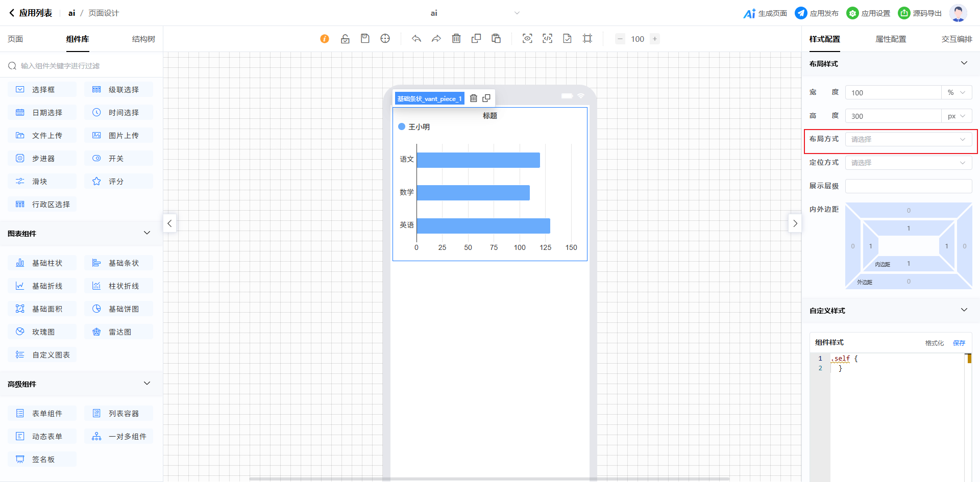Collapse the right configuration panel

(x=795, y=223)
